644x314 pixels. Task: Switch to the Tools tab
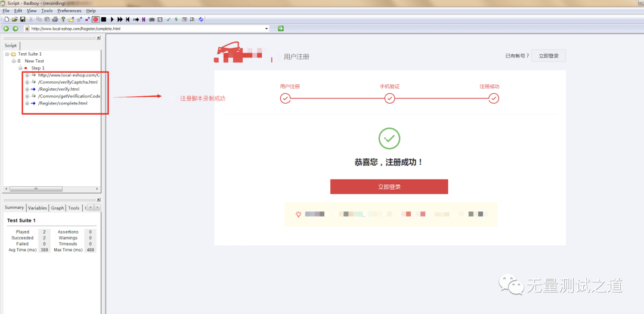pyautogui.click(x=74, y=208)
